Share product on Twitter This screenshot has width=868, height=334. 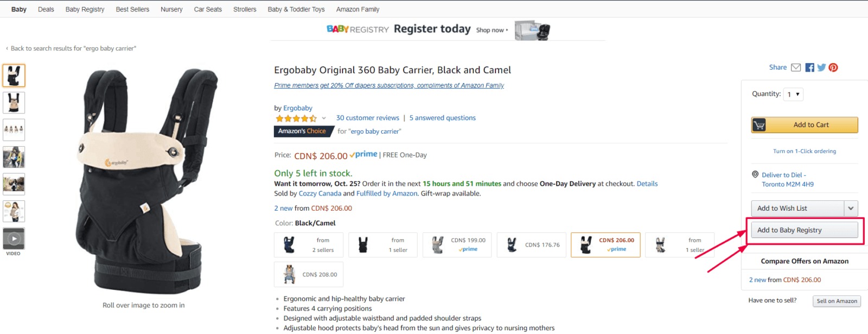pos(821,67)
